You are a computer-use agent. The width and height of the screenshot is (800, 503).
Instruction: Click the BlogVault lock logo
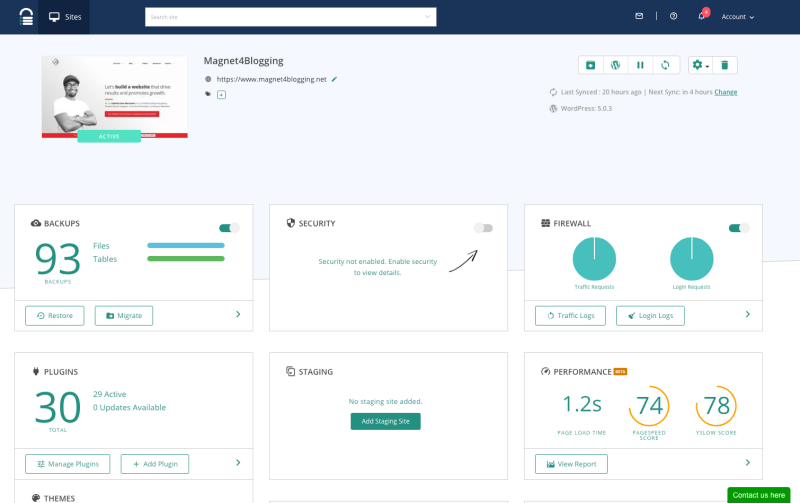point(26,17)
